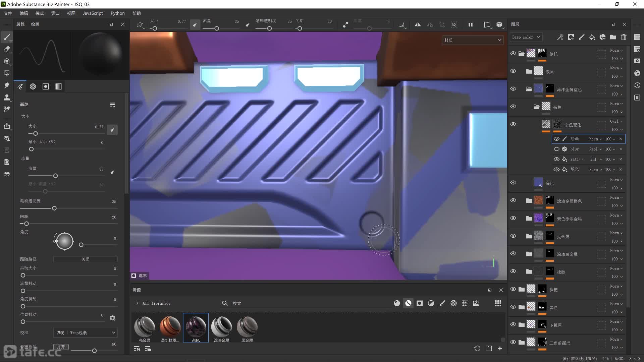644x362 pixels.
Task: Select the Smudge tool
Action: (7, 85)
